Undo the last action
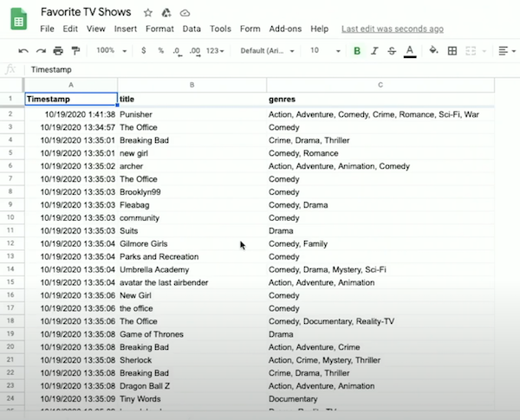The width and height of the screenshot is (520, 420). coord(23,51)
